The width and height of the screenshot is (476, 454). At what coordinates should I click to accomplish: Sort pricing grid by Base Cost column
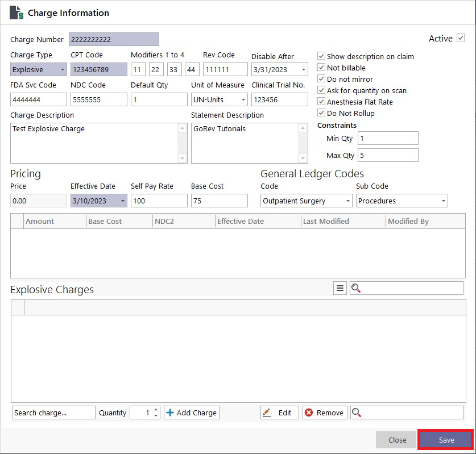(x=119, y=221)
